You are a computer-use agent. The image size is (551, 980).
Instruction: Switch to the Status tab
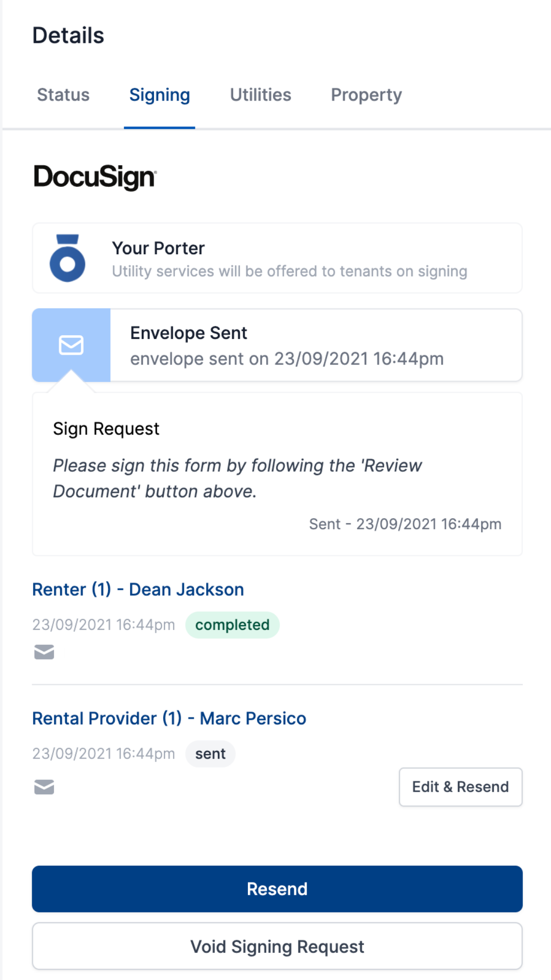coord(63,95)
